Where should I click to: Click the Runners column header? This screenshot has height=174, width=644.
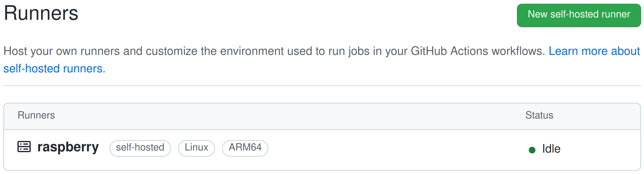click(36, 115)
